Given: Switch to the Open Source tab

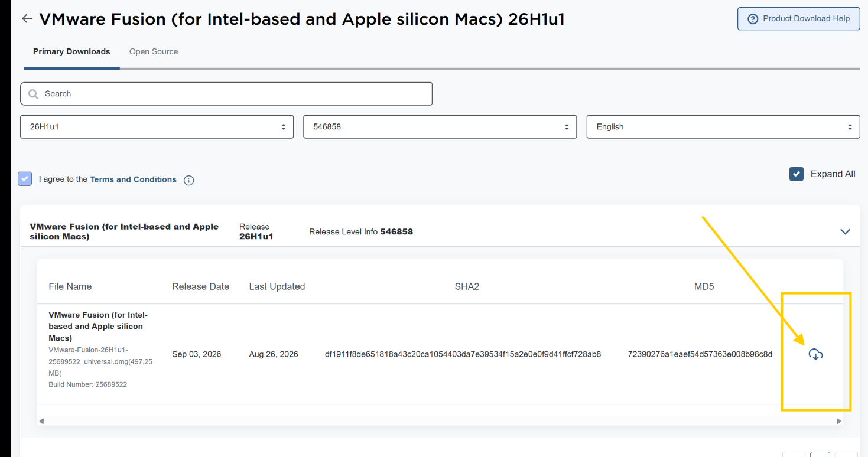Looking at the screenshot, I should [154, 52].
